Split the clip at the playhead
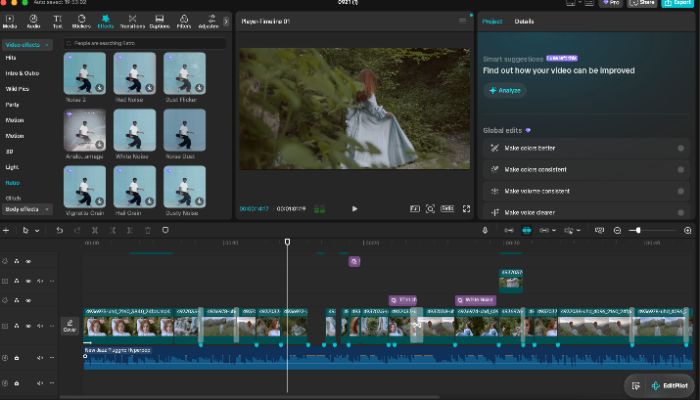This screenshot has height=400, width=700. point(95,230)
